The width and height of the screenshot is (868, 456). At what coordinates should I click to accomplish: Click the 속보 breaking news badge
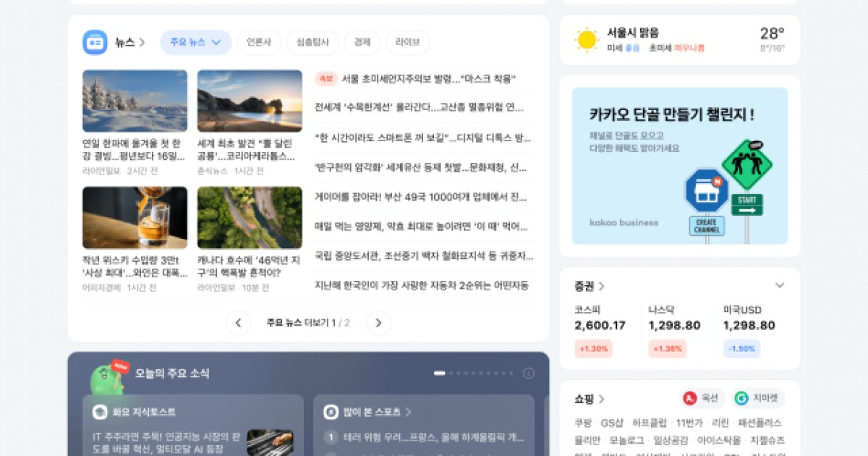coord(326,79)
